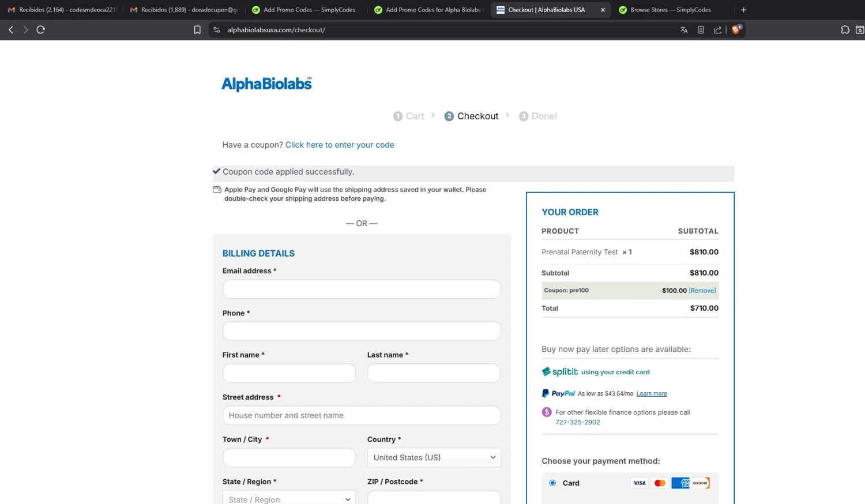This screenshot has width=865, height=504.
Task: Click the Visa card icon
Action: coord(640,483)
